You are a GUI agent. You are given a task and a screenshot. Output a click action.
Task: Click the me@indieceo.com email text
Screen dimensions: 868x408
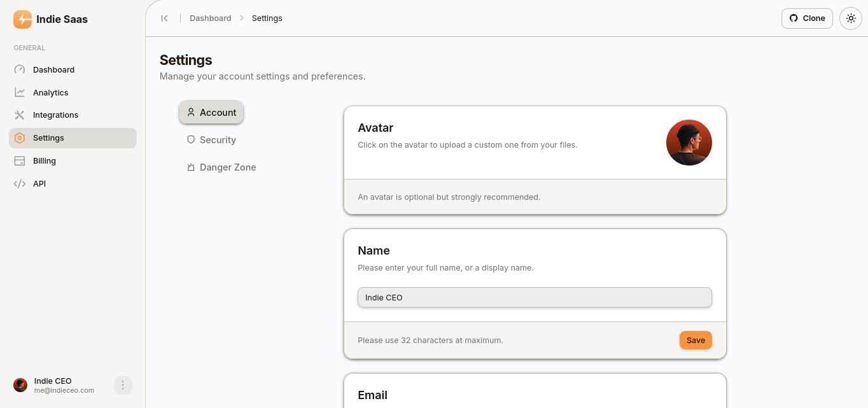[64, 391]
